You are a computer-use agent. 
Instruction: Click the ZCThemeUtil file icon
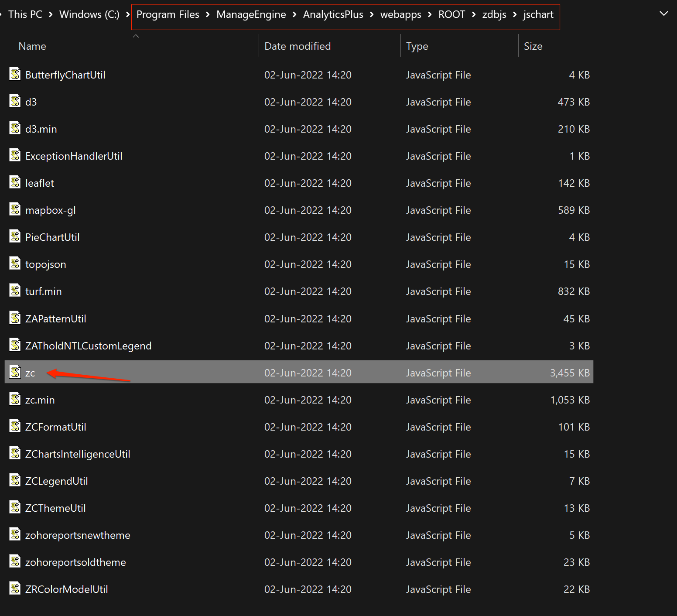click(x=15, y=508)
